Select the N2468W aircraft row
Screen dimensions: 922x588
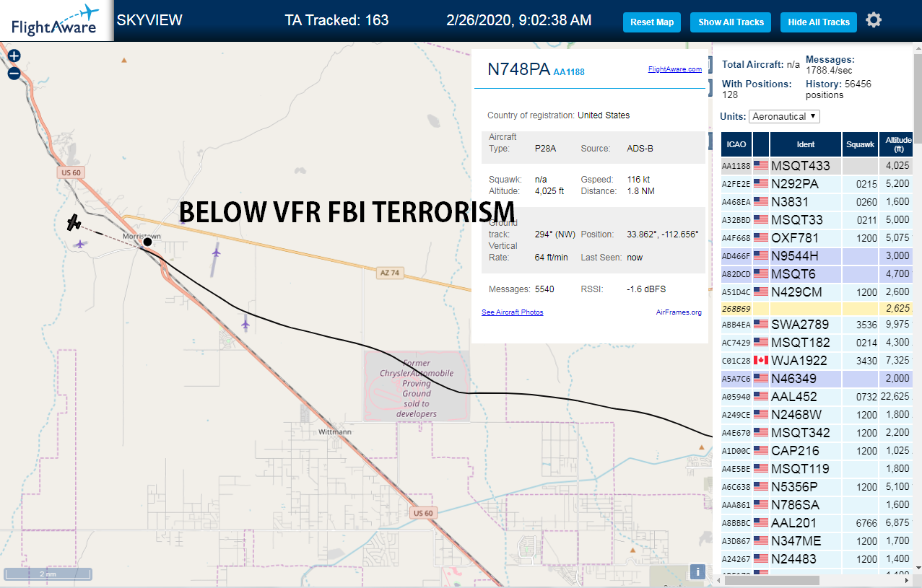817,415
